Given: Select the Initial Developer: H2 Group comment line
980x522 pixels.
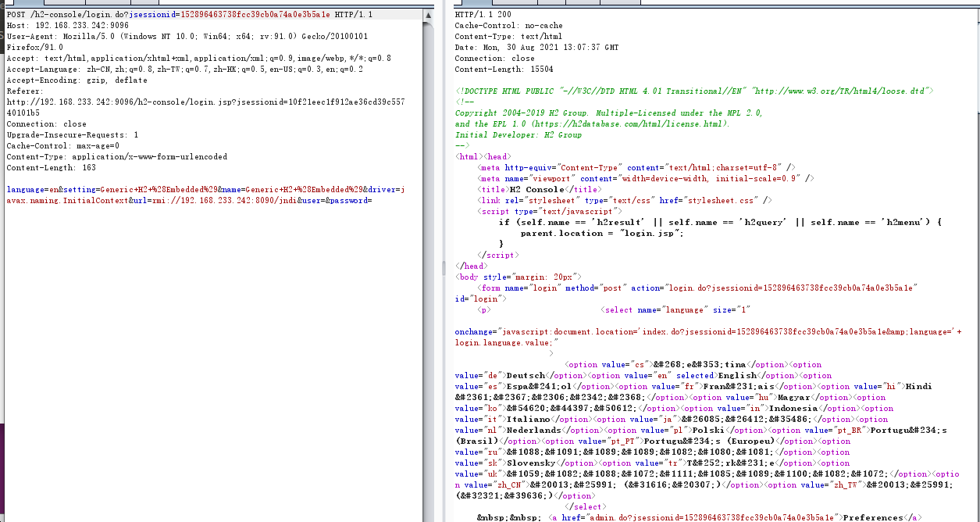Looking at the screenshot, I should pyautogui.click(x=519, y=135).
